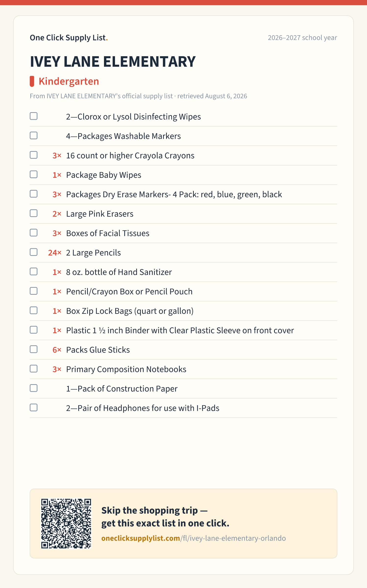367x588 pixels.
Task: Mark Headphones for I-Pads as checked
Action: point(34,408)
